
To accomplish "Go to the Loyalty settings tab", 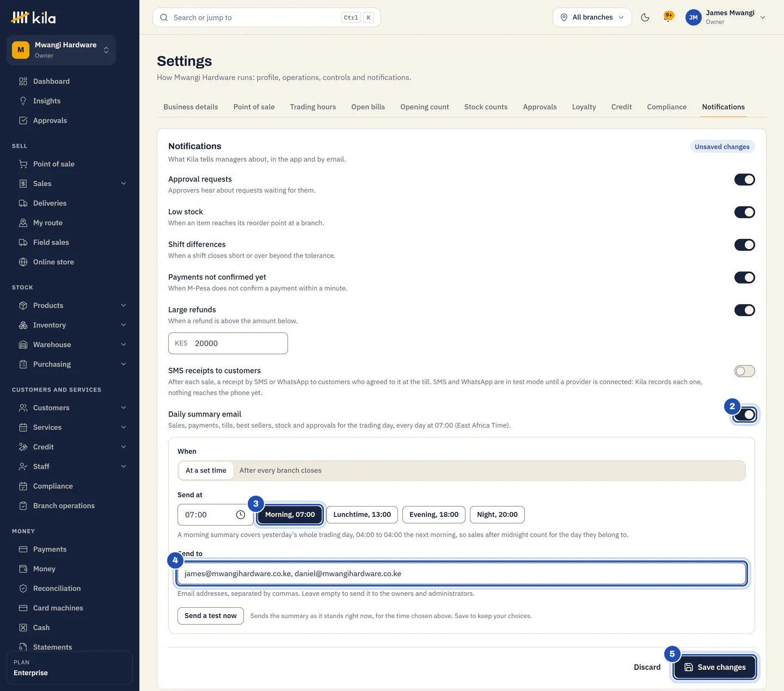I will click(584, 107).
